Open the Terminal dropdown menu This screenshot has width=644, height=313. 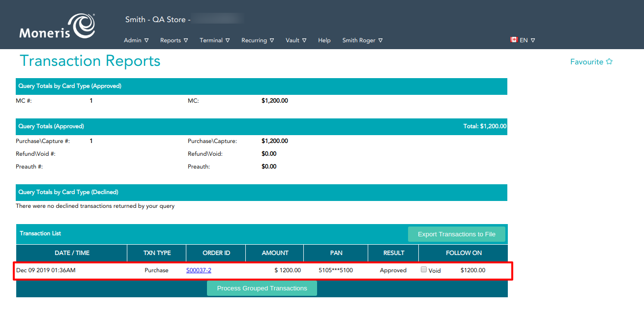(x=214, y=40)
